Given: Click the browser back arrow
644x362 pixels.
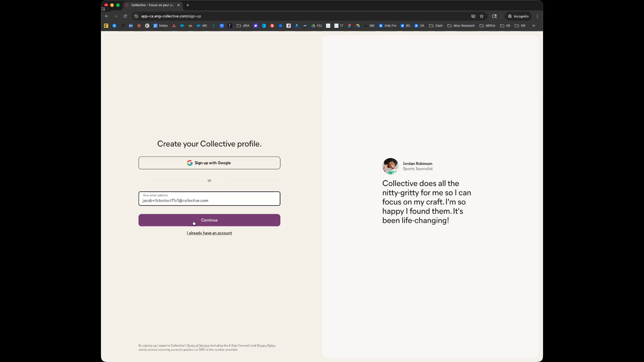Looking at the screenshot, I should pyautogui.click(x=107, y=16).
